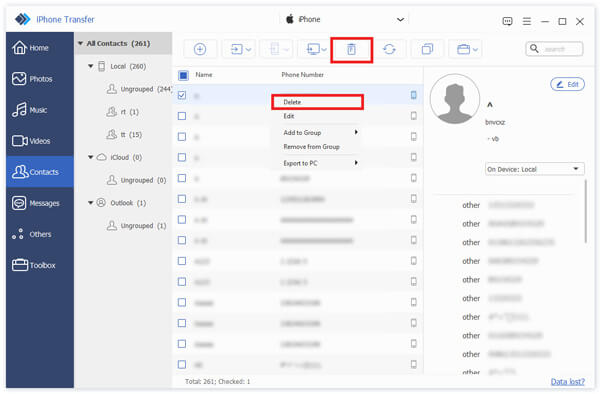The image size is (600, 394).
Task: Collapse the Local (260) tree node
Action: (91, 66)
